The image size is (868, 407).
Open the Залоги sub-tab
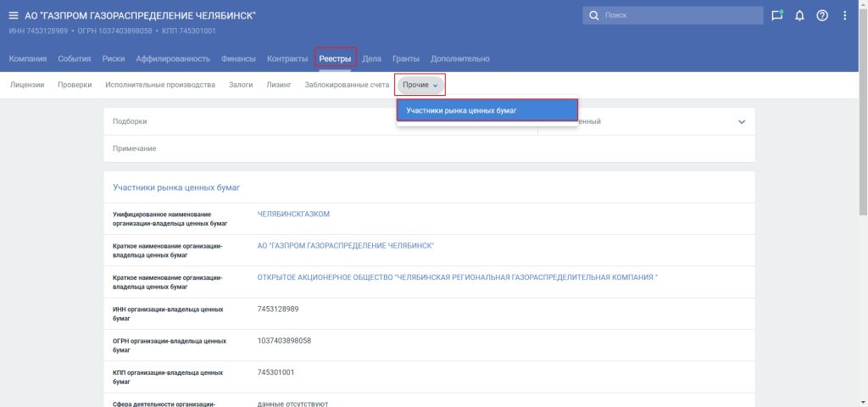pos(241,85)
